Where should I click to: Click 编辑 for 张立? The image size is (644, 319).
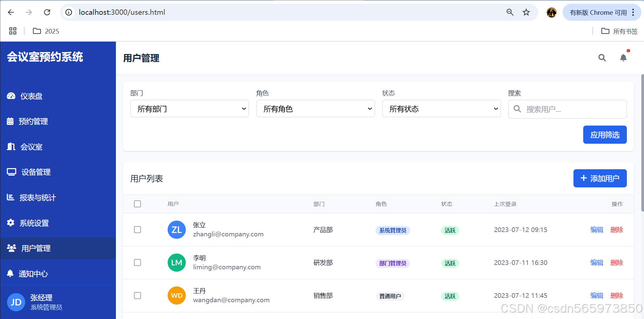point(597,230)
